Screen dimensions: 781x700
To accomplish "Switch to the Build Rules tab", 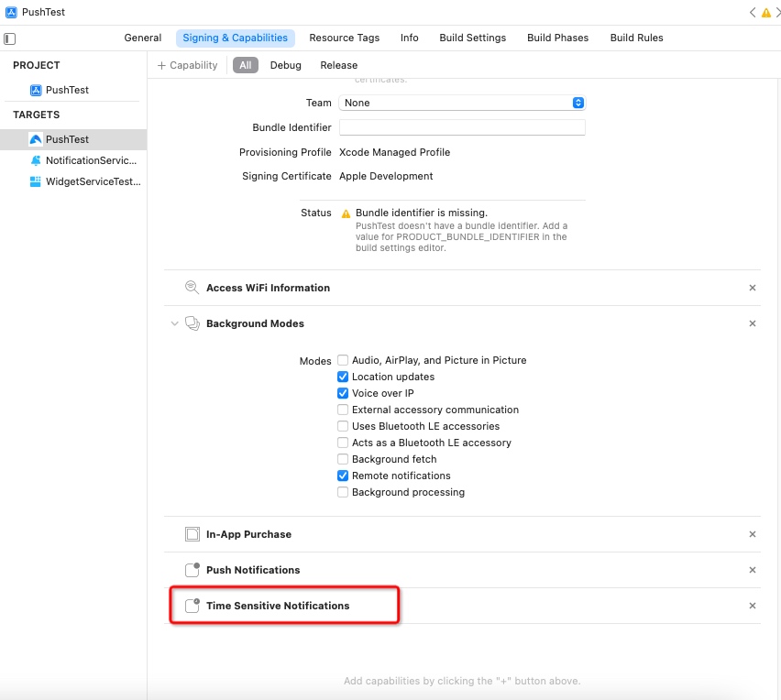I will point(636,38).
